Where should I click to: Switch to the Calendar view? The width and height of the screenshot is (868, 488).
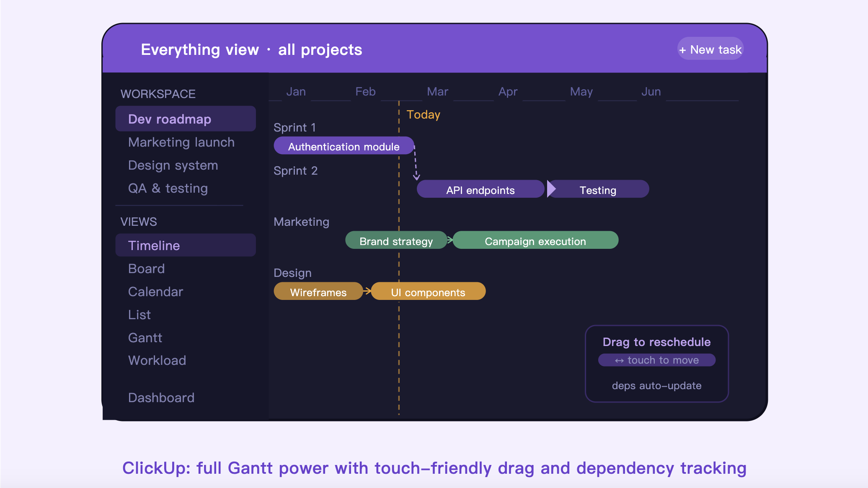(155, 292)
